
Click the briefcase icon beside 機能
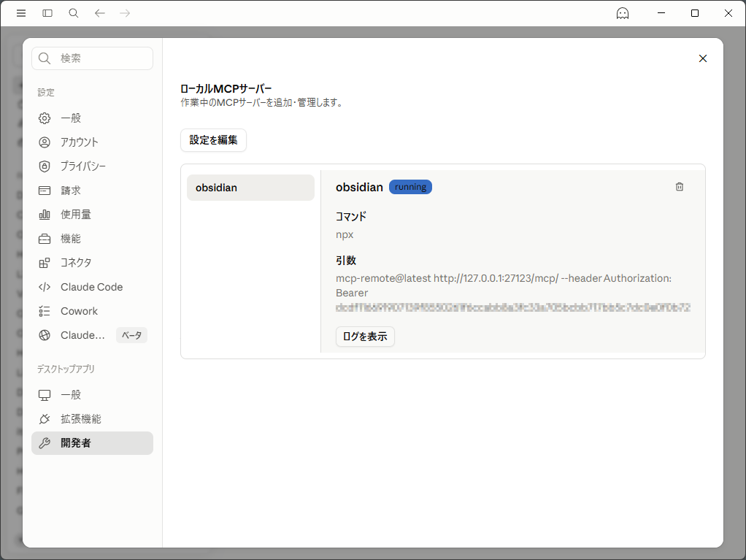coord(45,239)
